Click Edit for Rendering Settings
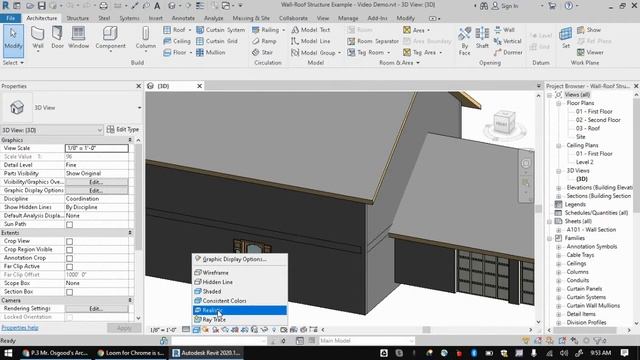 click(x=96, y=309)
